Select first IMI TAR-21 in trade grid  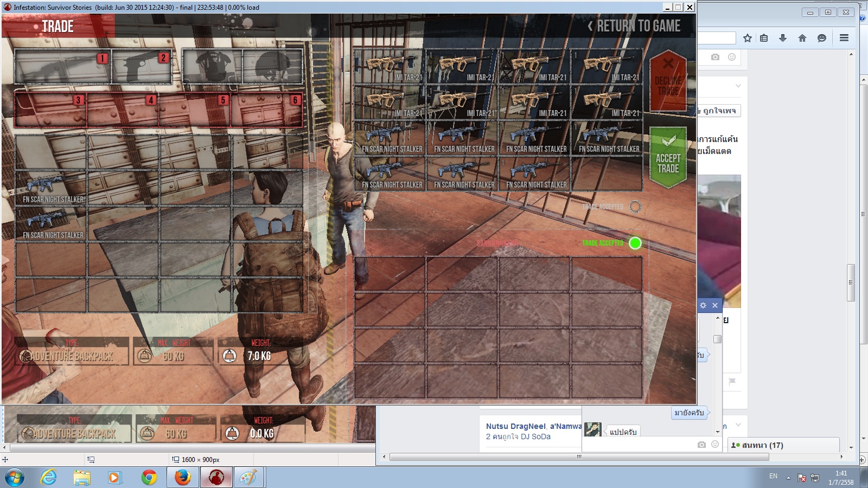pos(389,67)
